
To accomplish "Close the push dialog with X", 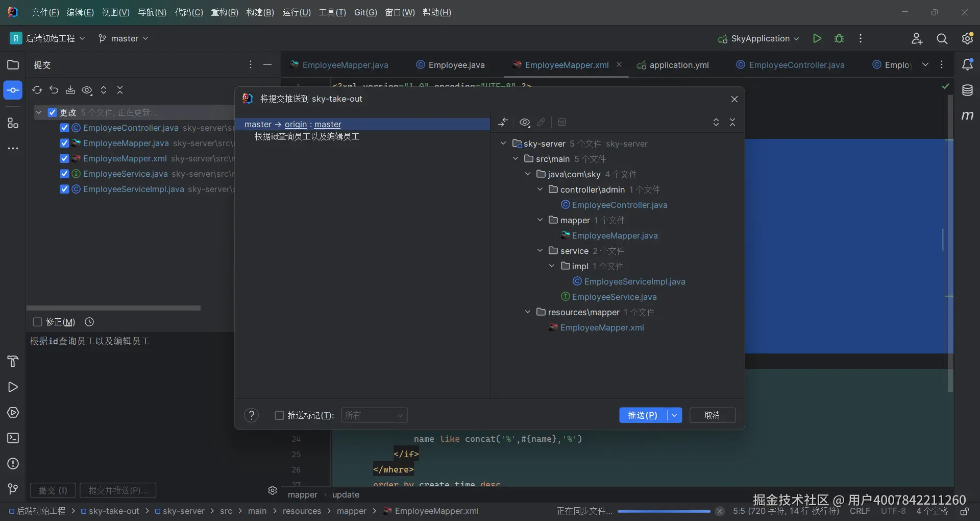I will tap(734, 99).
